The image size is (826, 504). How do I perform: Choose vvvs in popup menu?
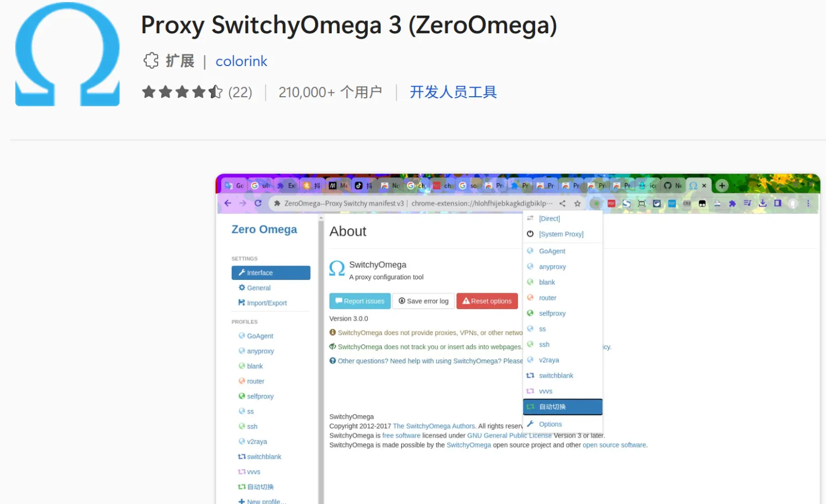coord(562,391)
